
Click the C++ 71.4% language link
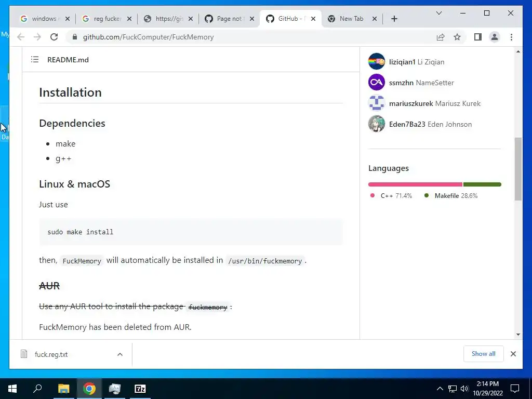pyautogui.click(x=391, y=196)
